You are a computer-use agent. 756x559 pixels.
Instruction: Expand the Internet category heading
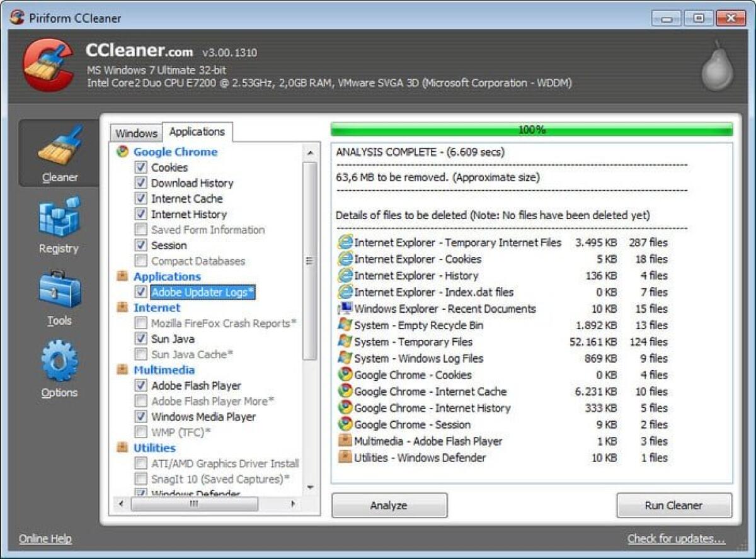tap(156, 308)
